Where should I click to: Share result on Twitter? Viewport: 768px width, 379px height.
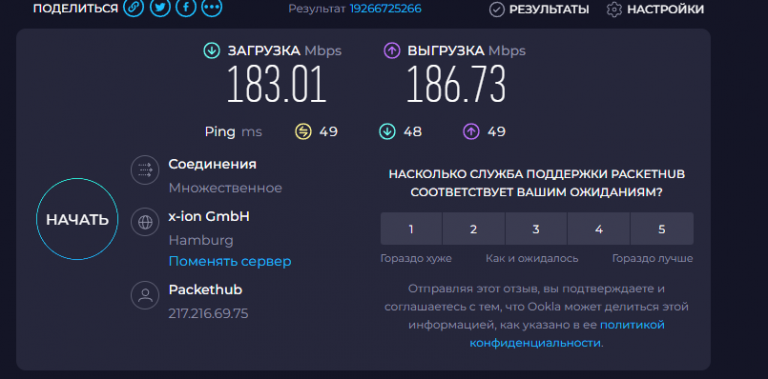(160, 8)
